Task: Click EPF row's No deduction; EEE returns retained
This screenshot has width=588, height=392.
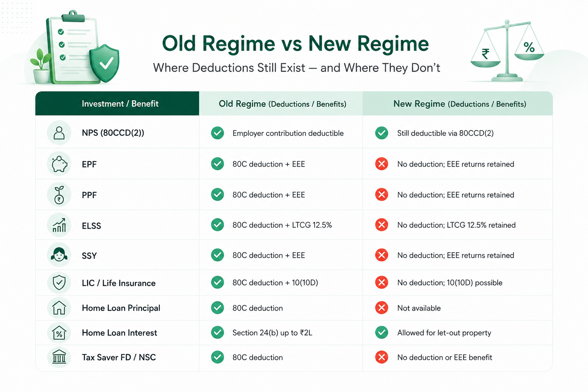Action: (x=456, y=164)
